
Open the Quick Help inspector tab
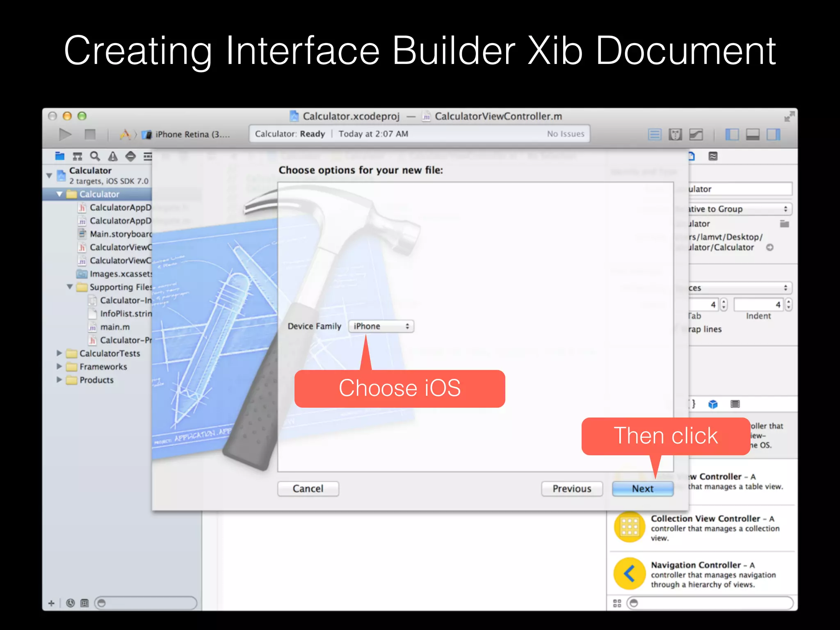(x=713, y=156)
